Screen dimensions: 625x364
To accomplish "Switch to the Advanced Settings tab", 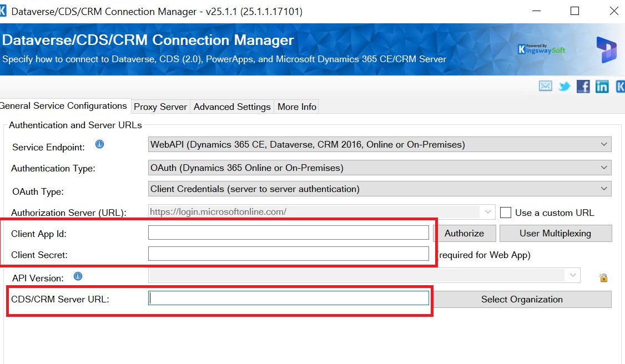I will click(232, 107).
